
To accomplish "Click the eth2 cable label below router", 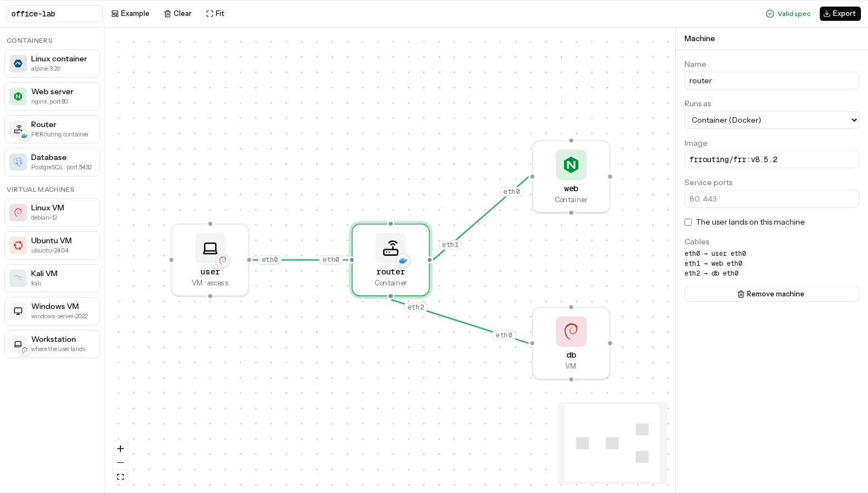I will click(416, 307).
